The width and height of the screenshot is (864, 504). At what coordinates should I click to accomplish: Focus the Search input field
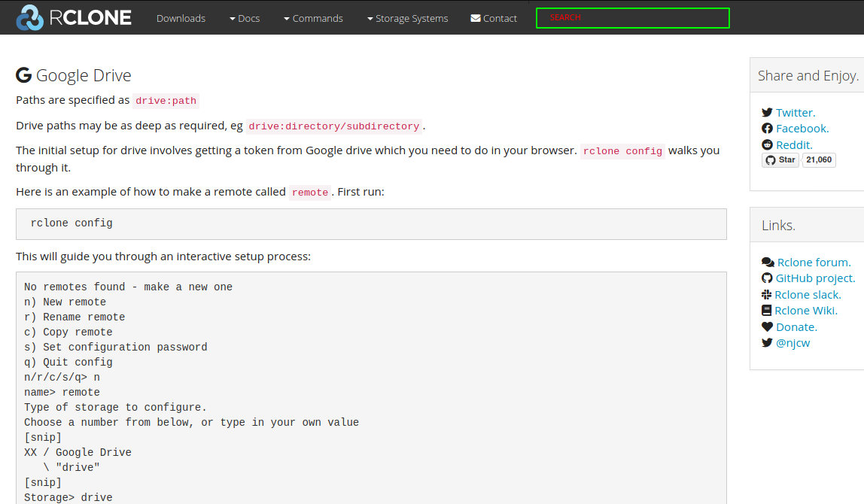point(632,18)
